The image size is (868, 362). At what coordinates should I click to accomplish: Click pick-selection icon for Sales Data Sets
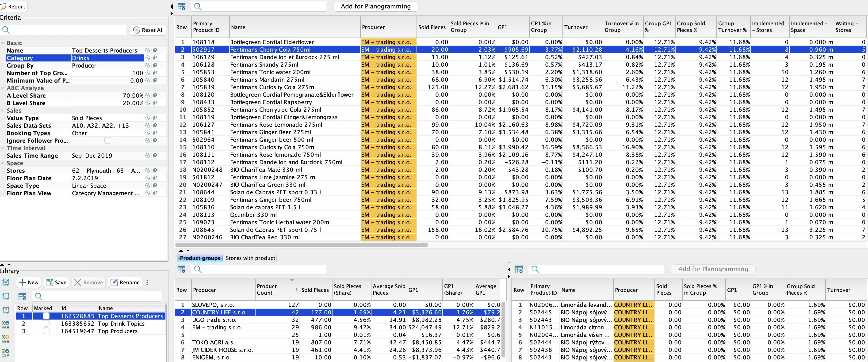[155, 125]
